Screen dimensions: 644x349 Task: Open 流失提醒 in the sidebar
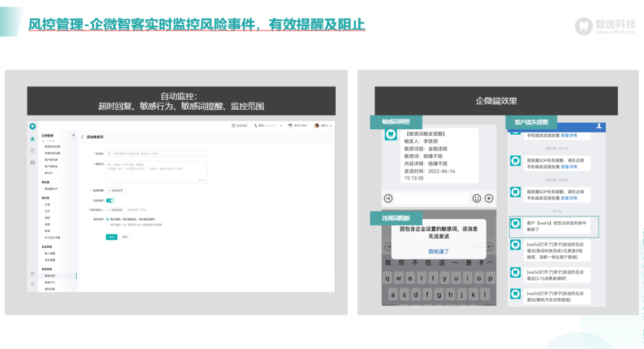click(x=49, y=260)
